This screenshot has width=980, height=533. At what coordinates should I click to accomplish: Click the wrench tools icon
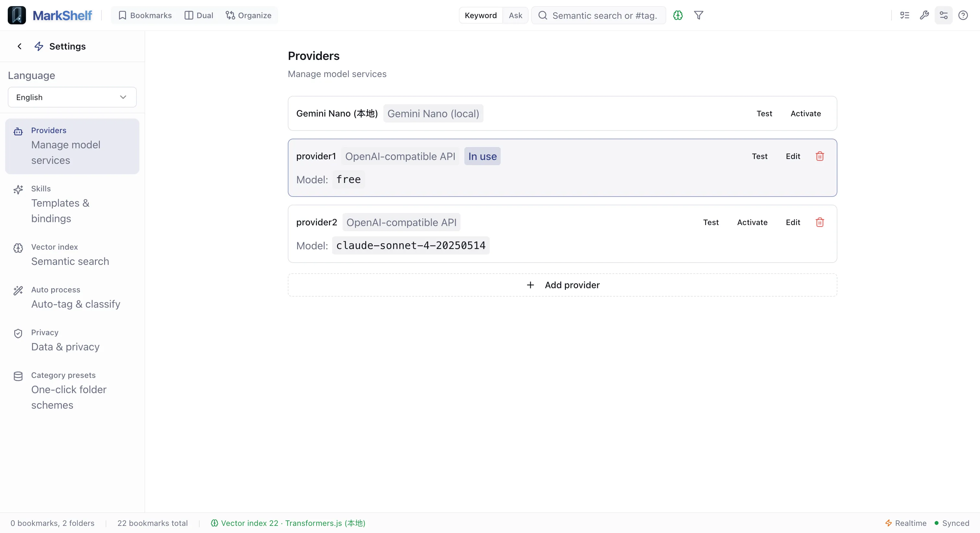click(x=925, y=15)
